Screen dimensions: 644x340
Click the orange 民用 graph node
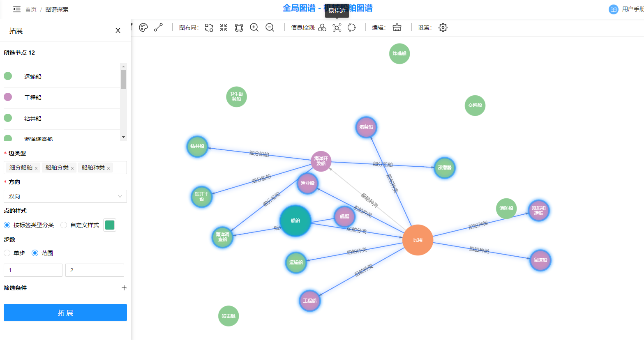point(418,240)
